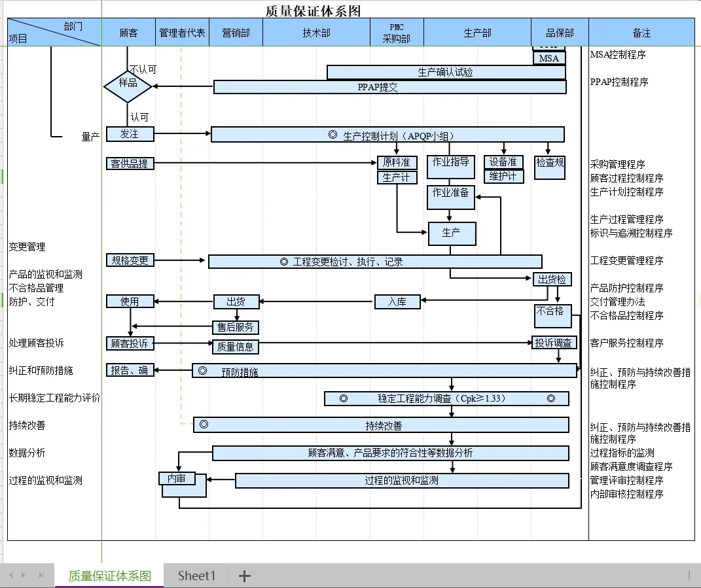
Task: Click the PPAP控制程序 note
Action: (x=619, y=82)
